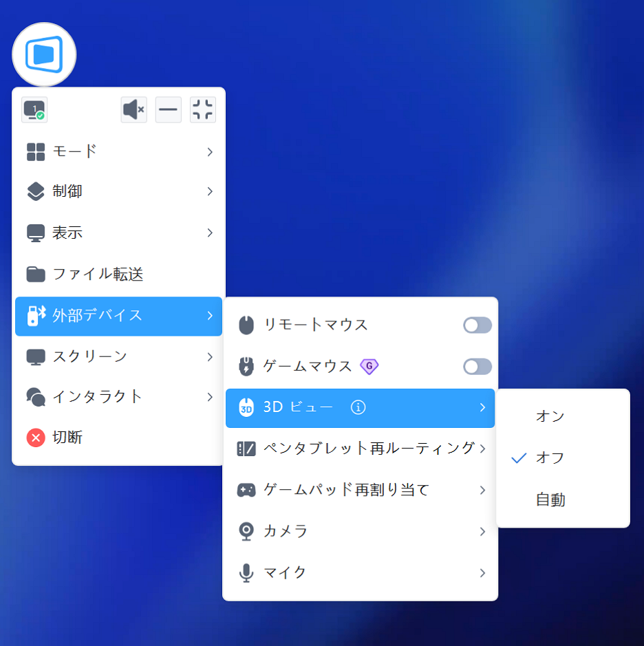This screenshot has height=646, width=644.
Task: Open the ファイル転送 menu item
Action: (x=98, y=274)
